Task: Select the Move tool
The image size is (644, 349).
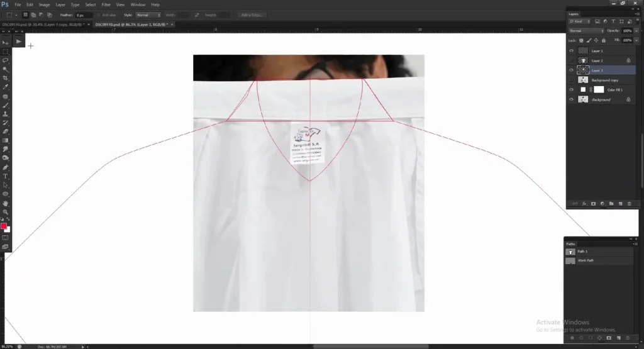Action: point(6,42)
